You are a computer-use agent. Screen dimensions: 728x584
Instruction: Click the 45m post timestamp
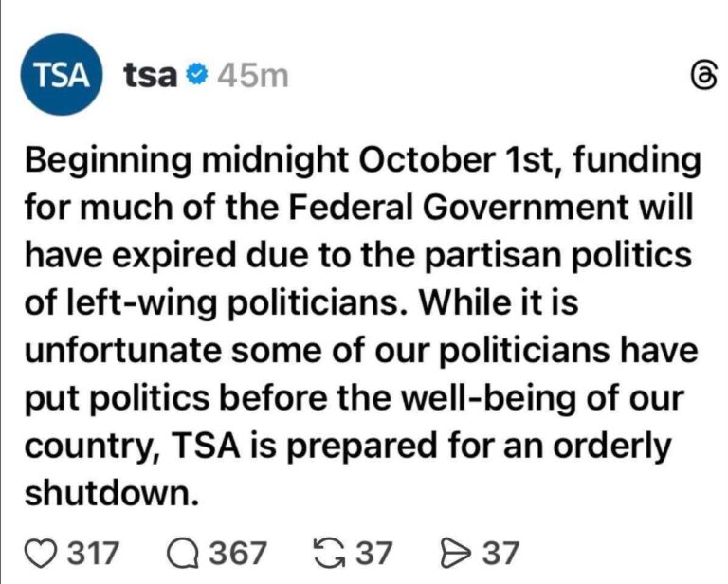[252, 76]
